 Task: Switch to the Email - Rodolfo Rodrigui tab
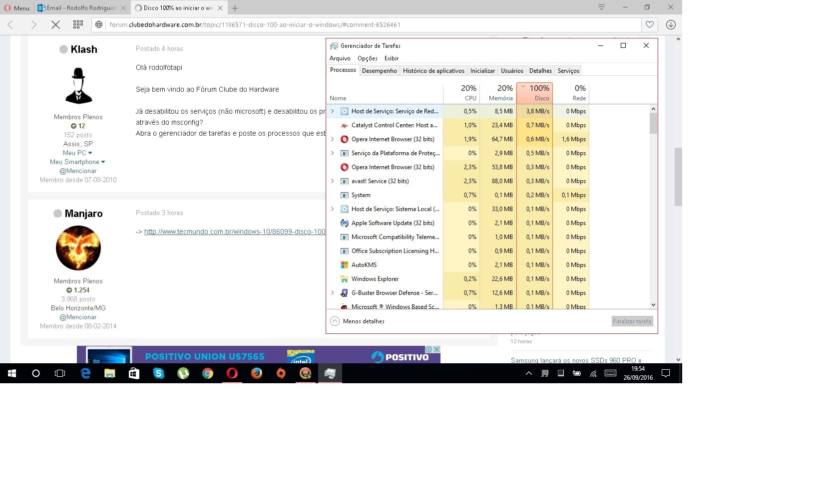[82, 7]
